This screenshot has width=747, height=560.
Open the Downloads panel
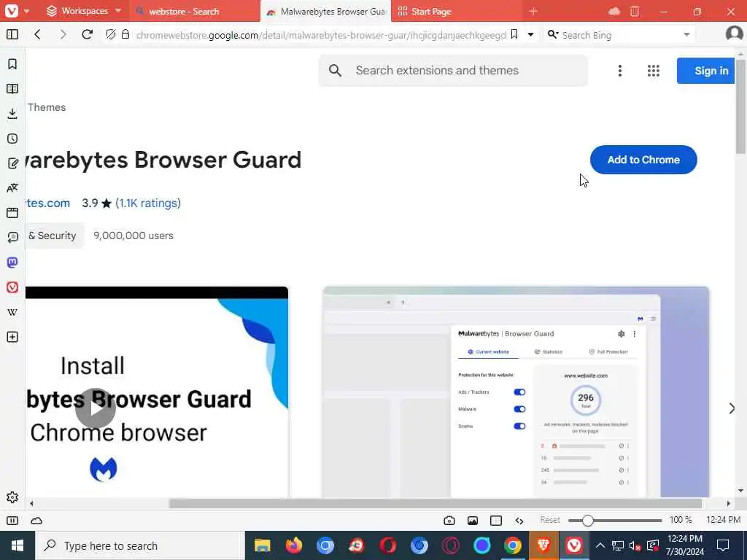12,113
